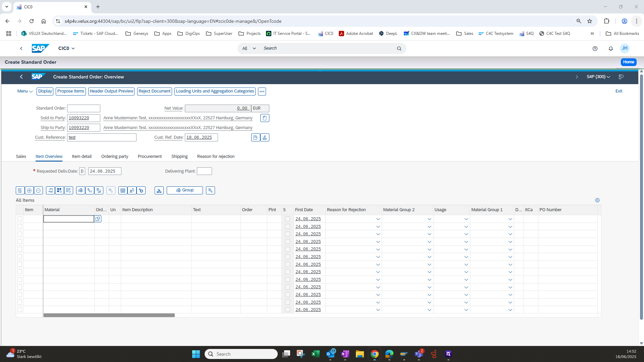Click the Reject Document button
The width and height of the screenshot is (644, 362).
(x=155, y=91)
